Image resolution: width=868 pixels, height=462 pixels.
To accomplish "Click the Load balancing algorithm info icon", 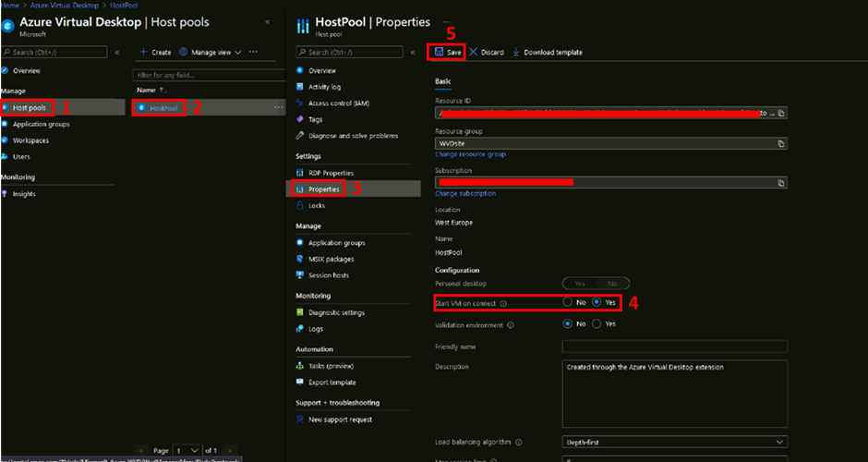I will [519, 443].
